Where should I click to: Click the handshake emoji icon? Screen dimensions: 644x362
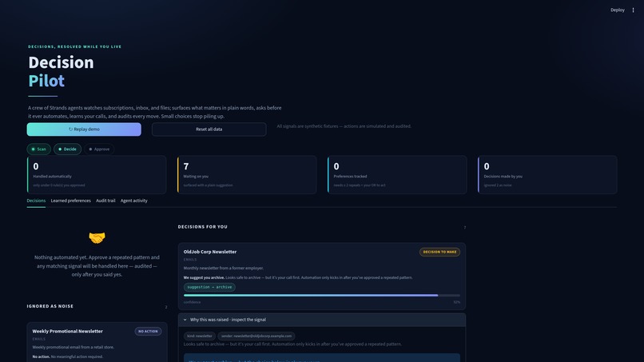tap(97, 237)
